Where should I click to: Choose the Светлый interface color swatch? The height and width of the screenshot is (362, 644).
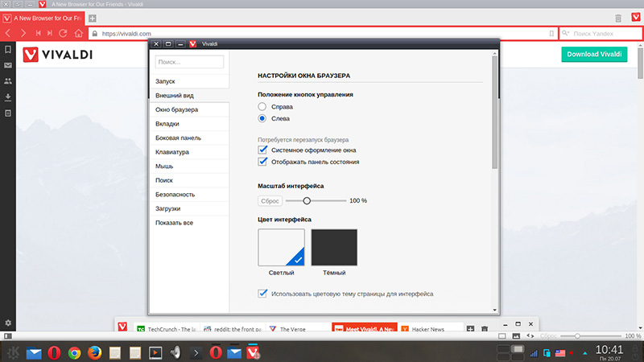pyautogui.click(x=281, y=248)
